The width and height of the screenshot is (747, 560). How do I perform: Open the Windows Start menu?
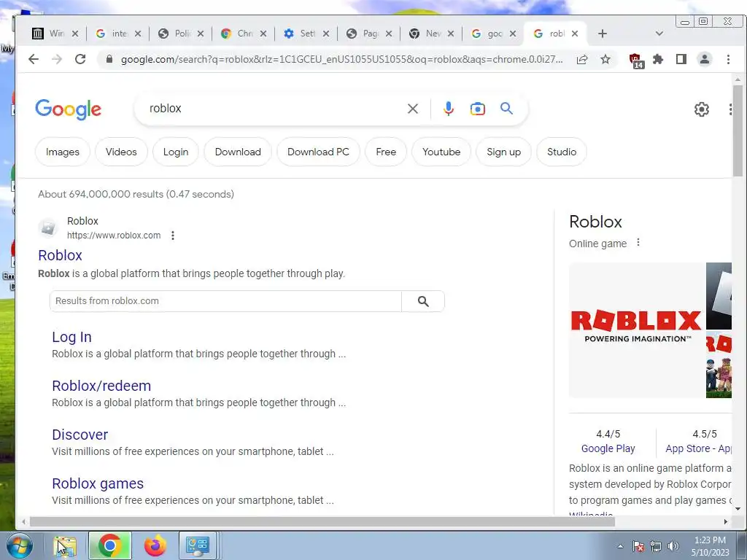coord(20,545)
